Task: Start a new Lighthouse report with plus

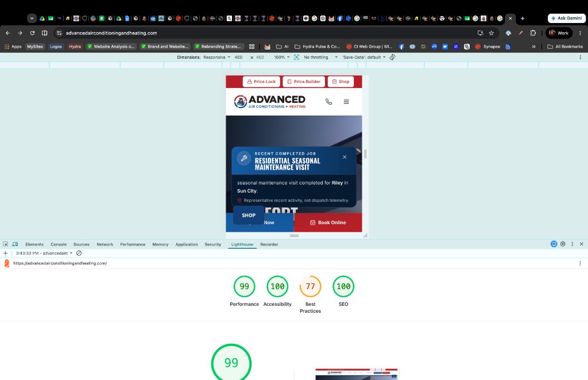Action: [x=6, y=253]
